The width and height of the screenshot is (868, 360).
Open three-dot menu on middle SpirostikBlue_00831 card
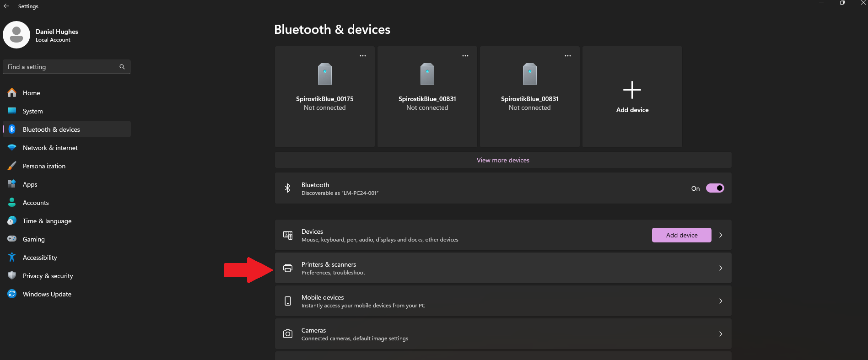click(x=465, y=56)
